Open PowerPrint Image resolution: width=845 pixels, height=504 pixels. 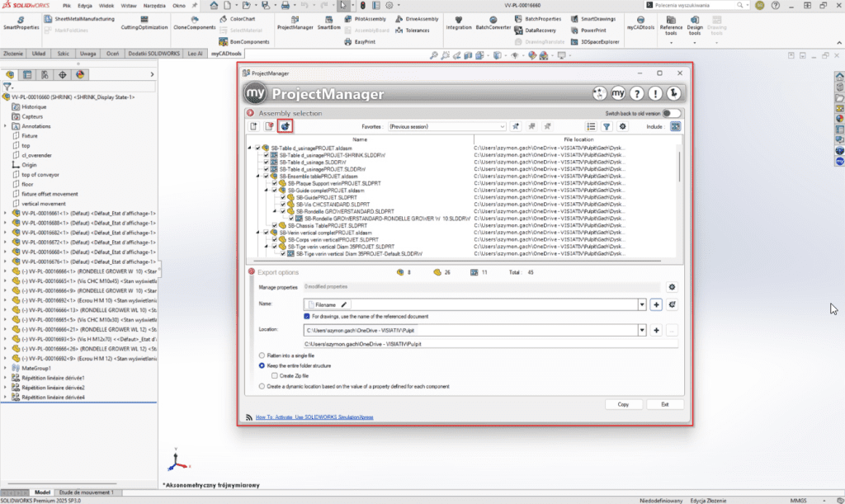pyautogui.click(x=588, y=31)
